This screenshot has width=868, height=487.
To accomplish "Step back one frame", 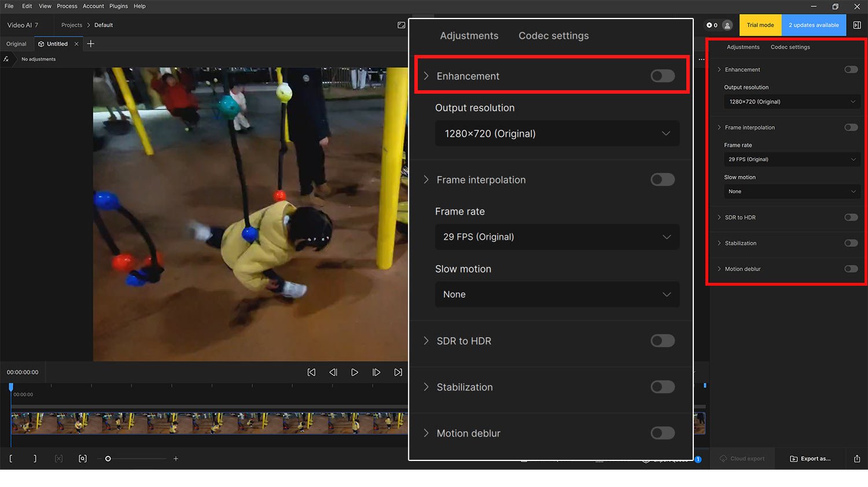I will point(333,372).
